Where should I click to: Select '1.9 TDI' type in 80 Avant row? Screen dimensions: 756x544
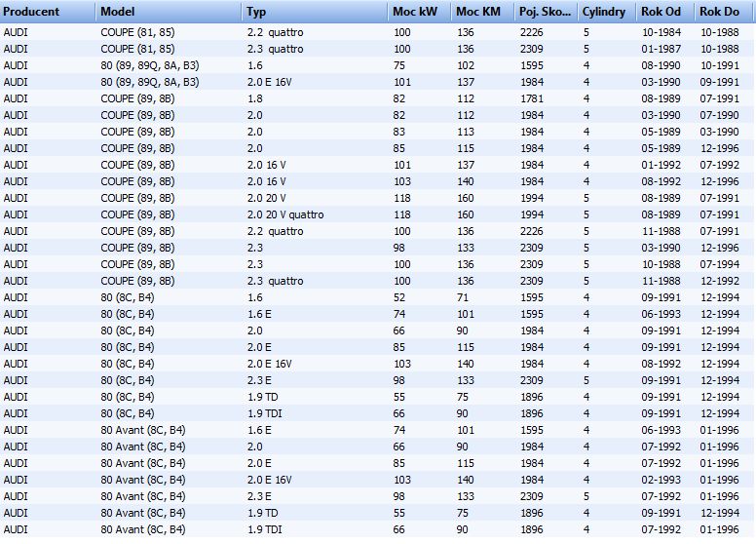pos(265,529)
